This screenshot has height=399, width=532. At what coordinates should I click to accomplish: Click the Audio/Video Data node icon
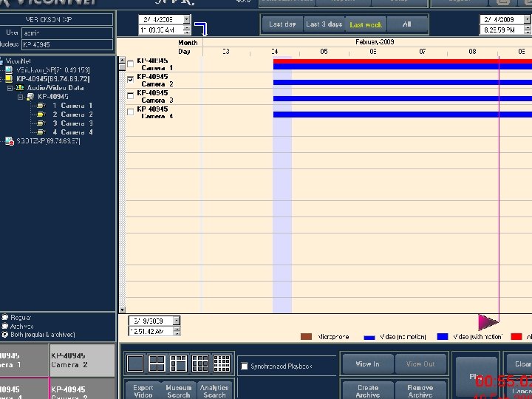click(20, 87)
